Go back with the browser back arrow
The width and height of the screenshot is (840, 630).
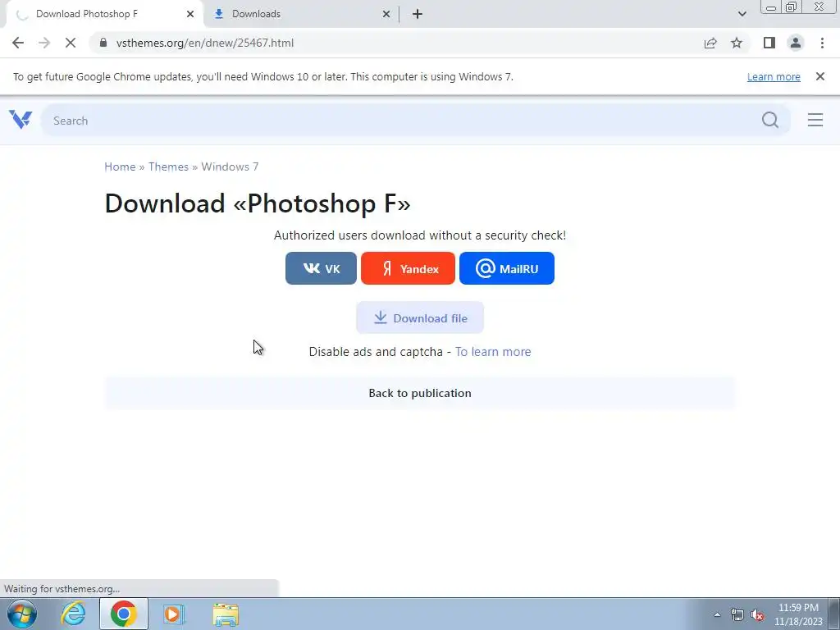[18, 43]
